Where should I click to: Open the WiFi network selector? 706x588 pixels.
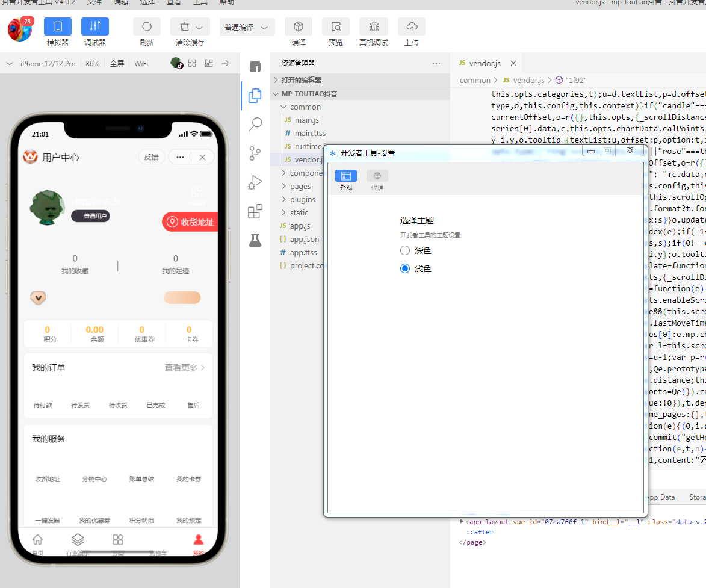(x=141, y=63)
